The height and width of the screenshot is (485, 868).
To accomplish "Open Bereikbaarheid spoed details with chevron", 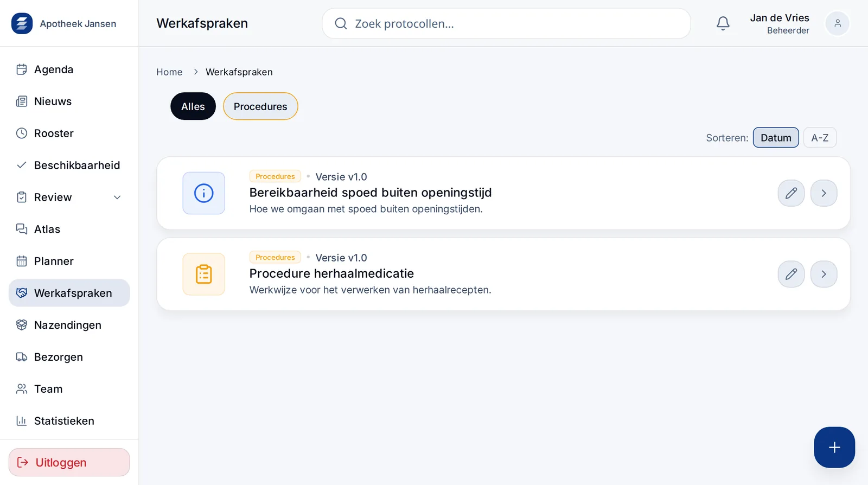I will pos(824,193).
